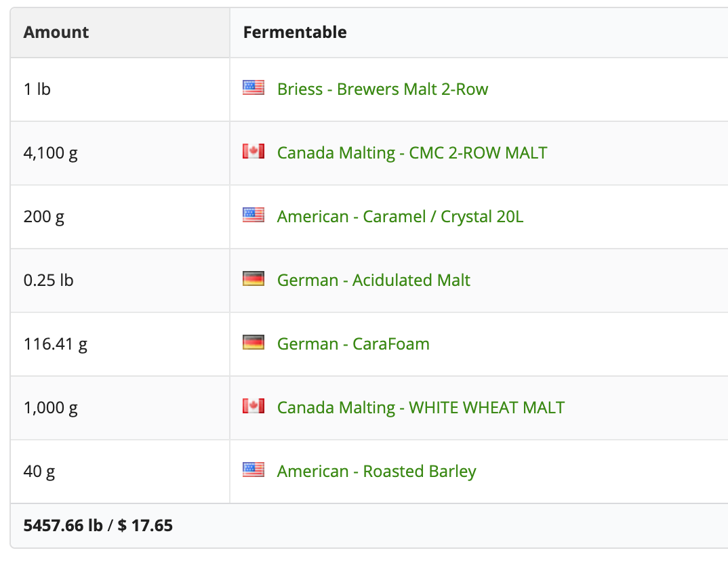Click the US flag beside Briess Brewers Malt
Screen dimensions: 728x561
click(254, 88)
